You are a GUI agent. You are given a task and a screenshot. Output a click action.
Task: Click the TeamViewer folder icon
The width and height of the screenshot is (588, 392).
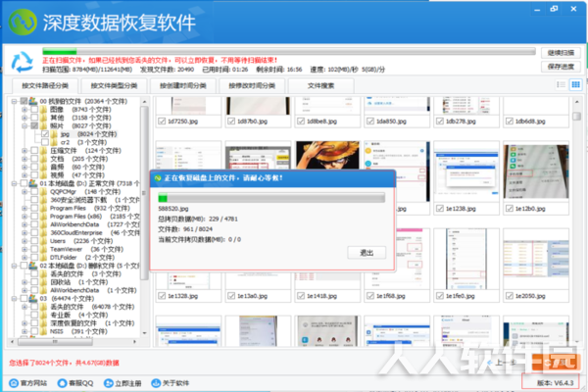click(44, 249)
